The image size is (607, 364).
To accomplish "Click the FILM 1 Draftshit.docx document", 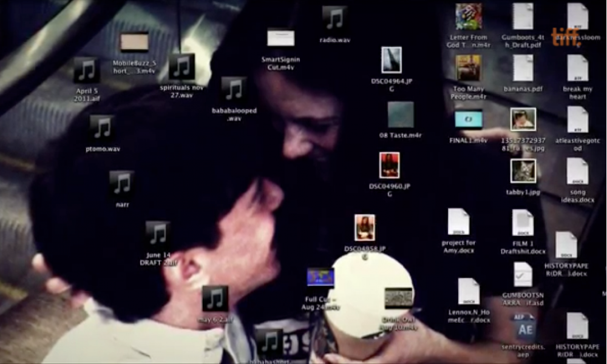I will click(523, 223).
